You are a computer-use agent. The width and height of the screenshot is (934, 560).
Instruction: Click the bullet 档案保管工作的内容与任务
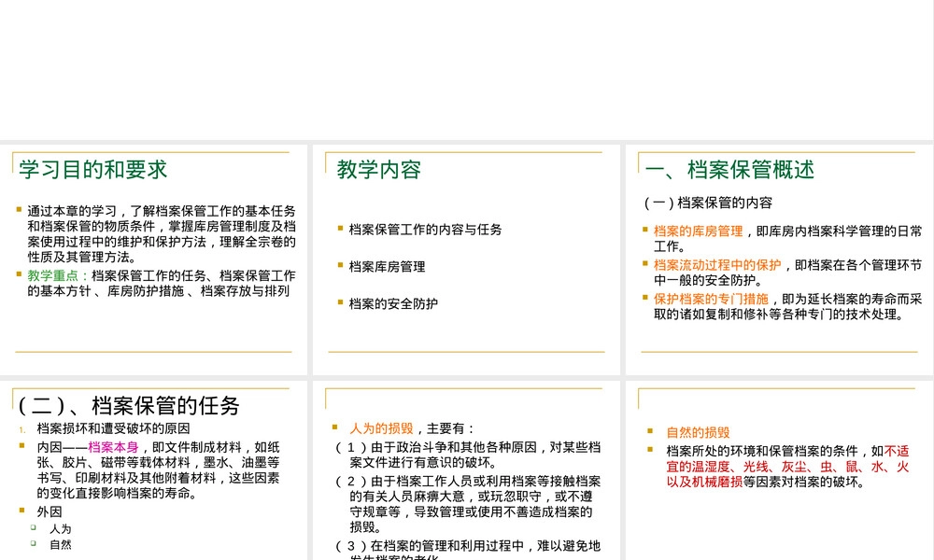click(425, 230)
